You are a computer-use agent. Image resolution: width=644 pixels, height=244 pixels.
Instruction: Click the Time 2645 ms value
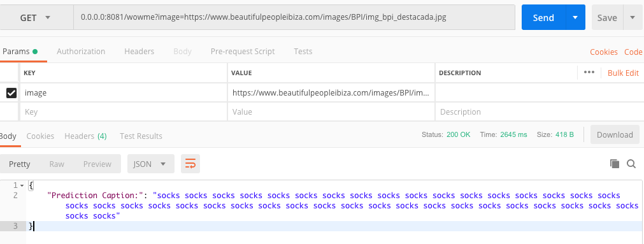[x=514, y=134]
